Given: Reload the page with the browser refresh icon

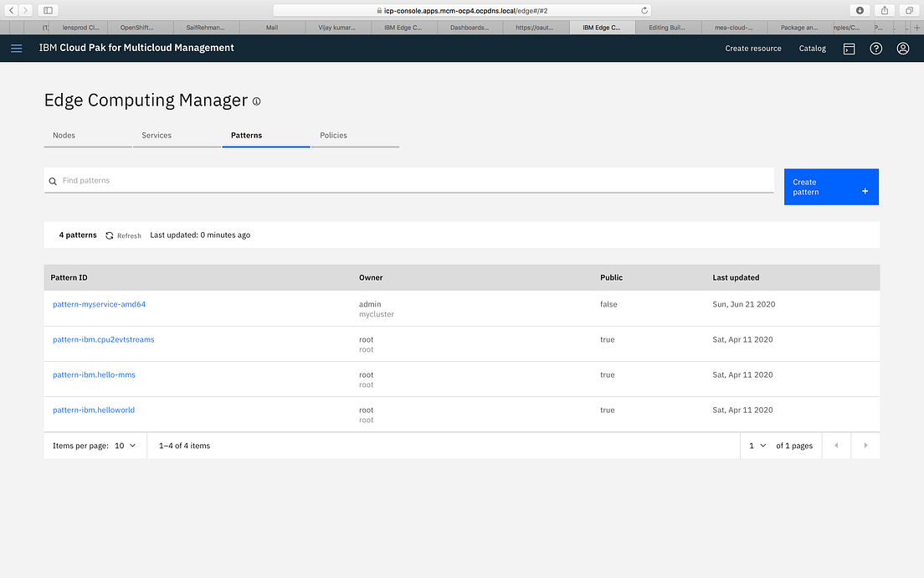Looking at the screenshot, I should [644, 9].
